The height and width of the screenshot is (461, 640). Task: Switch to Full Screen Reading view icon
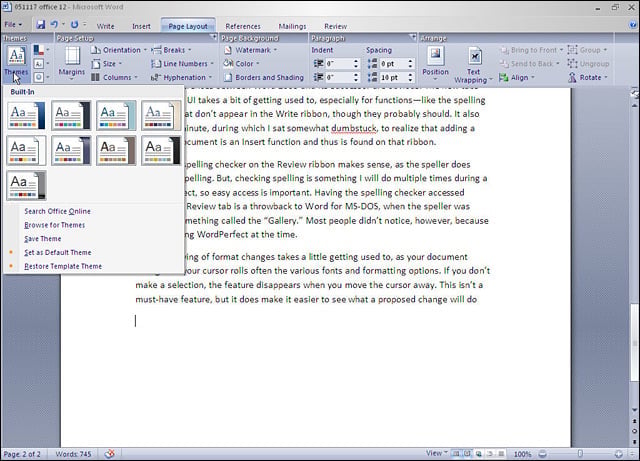pyautogui.click(x=467, y=454)
